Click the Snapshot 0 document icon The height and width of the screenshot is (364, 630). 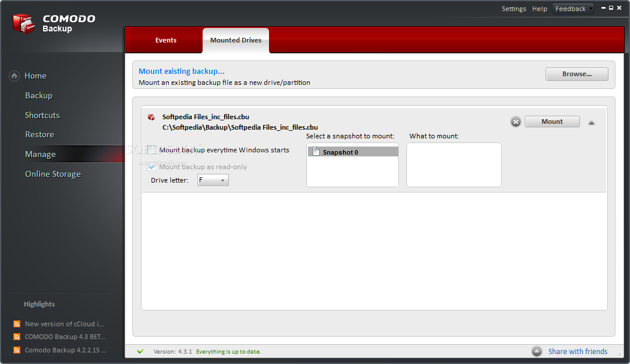(316, 152)
